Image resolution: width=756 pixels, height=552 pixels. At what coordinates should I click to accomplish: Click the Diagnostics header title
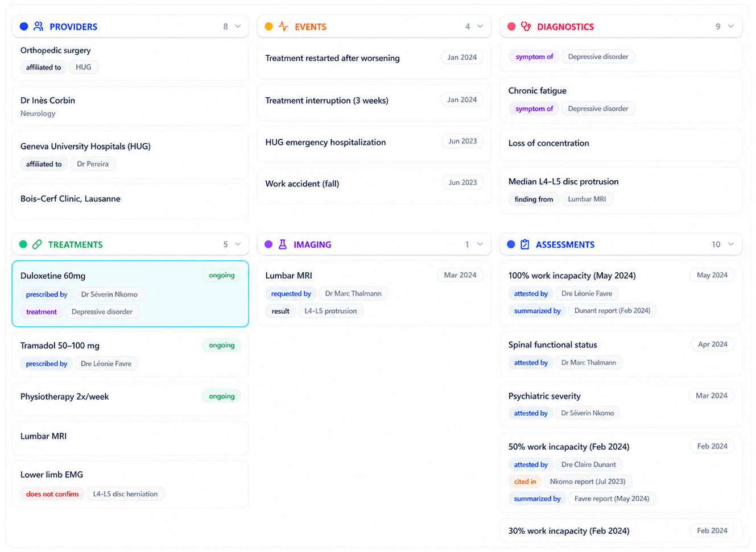[565, 27]
